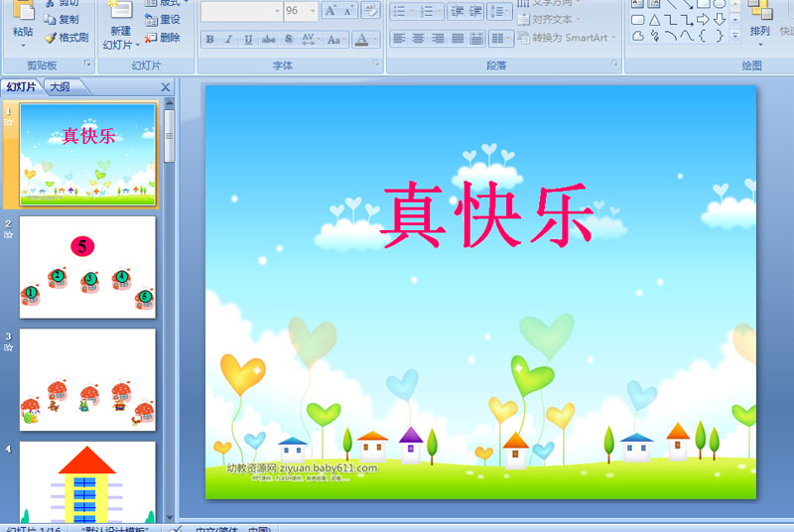Open line spacing options
This screenshot has width=794, height=532.
(x=499, y=11)
